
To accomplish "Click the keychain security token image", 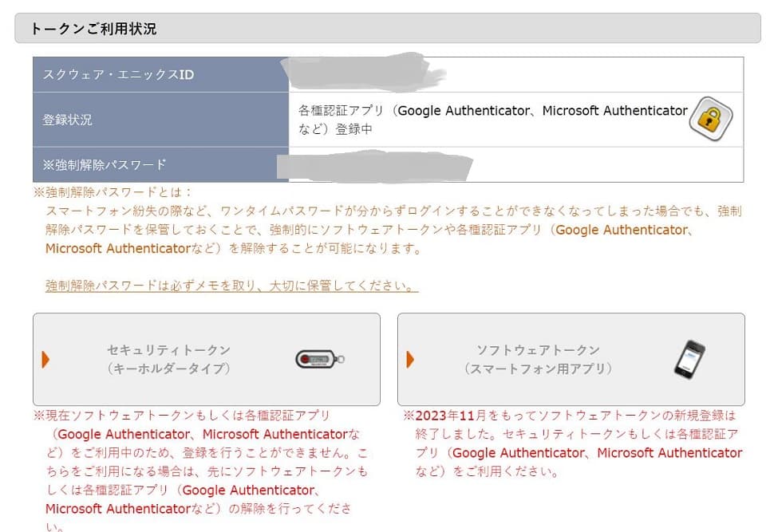I will pos(320,360).
